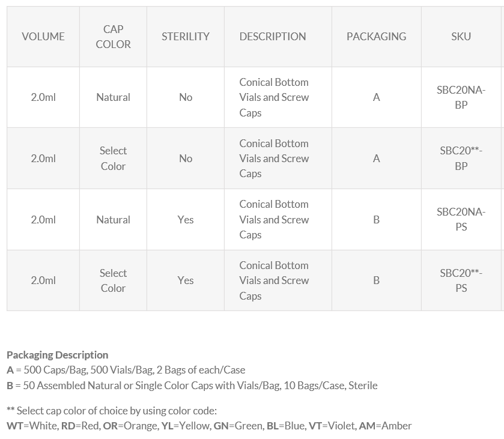Click the PACKAGING column header
504x439 pixels.
click(x=376, y=37)
